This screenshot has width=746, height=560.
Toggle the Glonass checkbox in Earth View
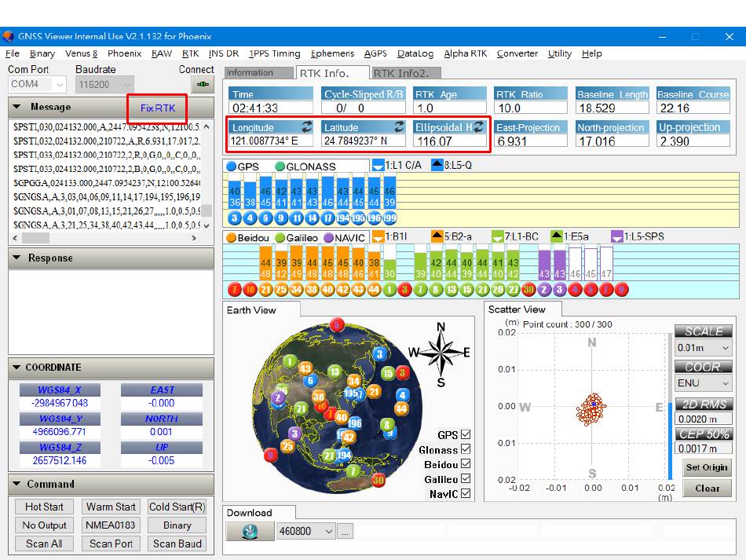[x=466, y=449]
